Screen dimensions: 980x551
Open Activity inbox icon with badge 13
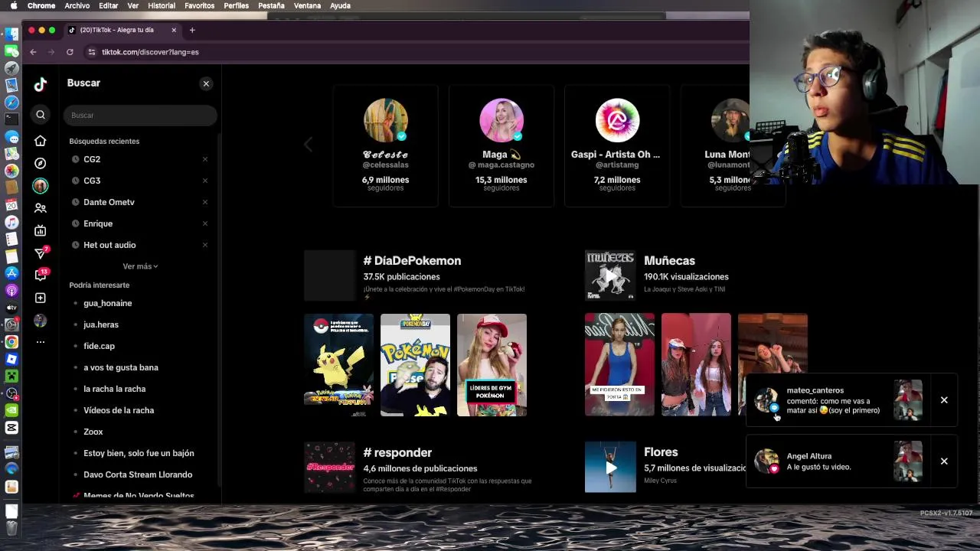coord(41,275)
